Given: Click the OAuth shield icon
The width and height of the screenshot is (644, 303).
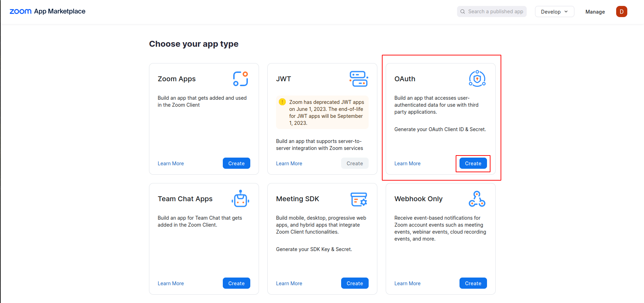Looking at the screenshot, I should click(x=477, y=79).
